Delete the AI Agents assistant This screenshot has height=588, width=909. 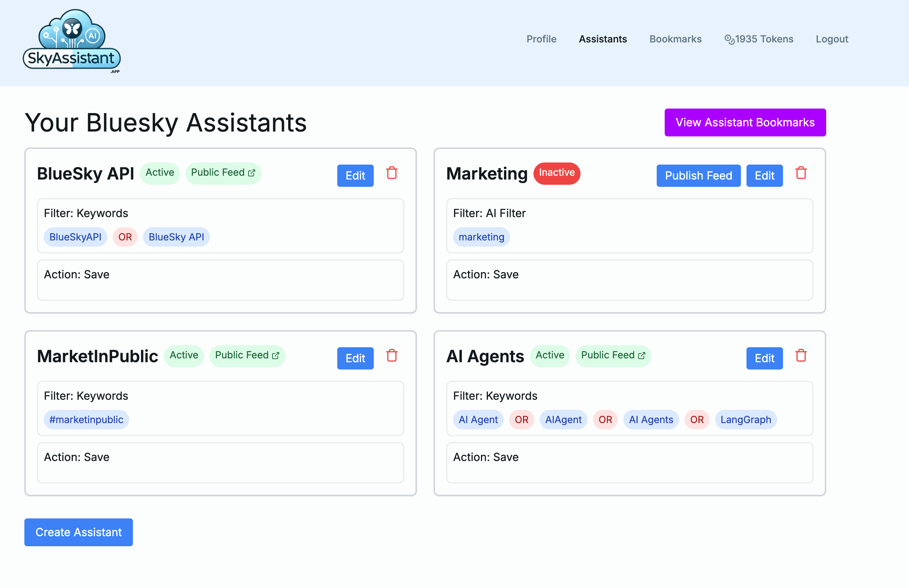point(801,356)
